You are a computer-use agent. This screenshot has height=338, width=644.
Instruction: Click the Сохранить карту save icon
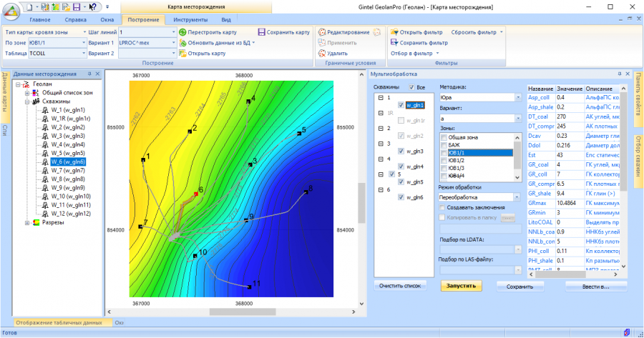262,32
